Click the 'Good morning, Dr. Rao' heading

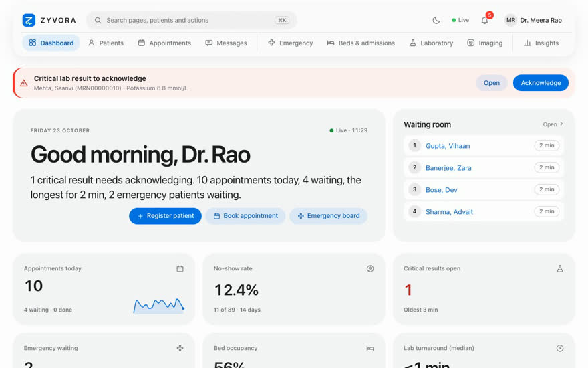click(140, 155)
